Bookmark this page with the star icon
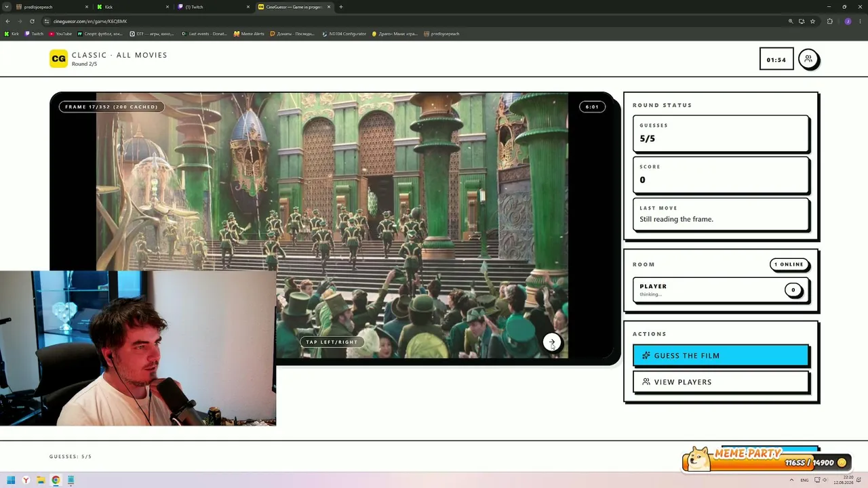868x488 pixels. click(x=812, y=21)
